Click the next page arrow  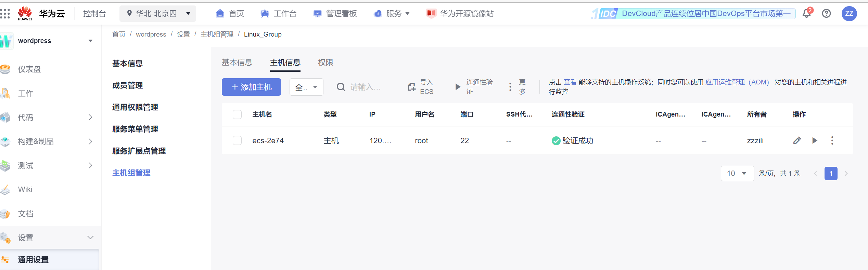(x=846, y=173)
